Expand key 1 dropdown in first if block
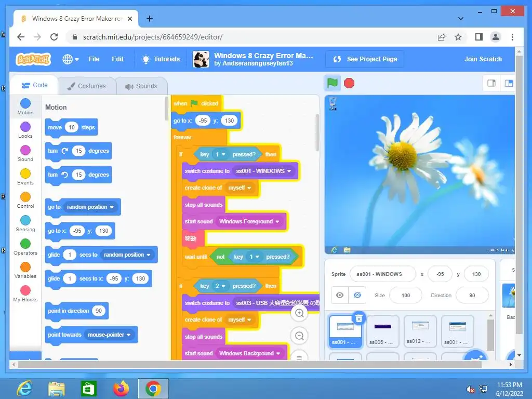This screenshot has width=532, height=399. [220, 154]
